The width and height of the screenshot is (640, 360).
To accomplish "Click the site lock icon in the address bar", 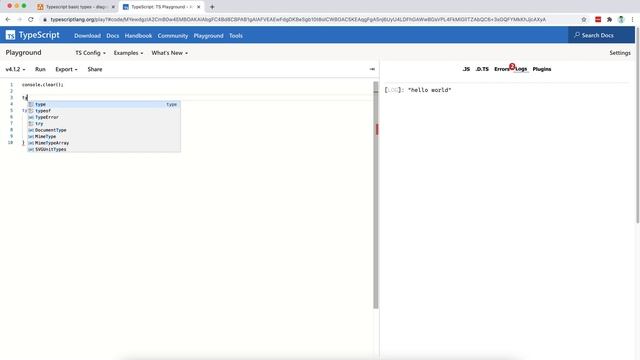I will [x=45, y=20].
